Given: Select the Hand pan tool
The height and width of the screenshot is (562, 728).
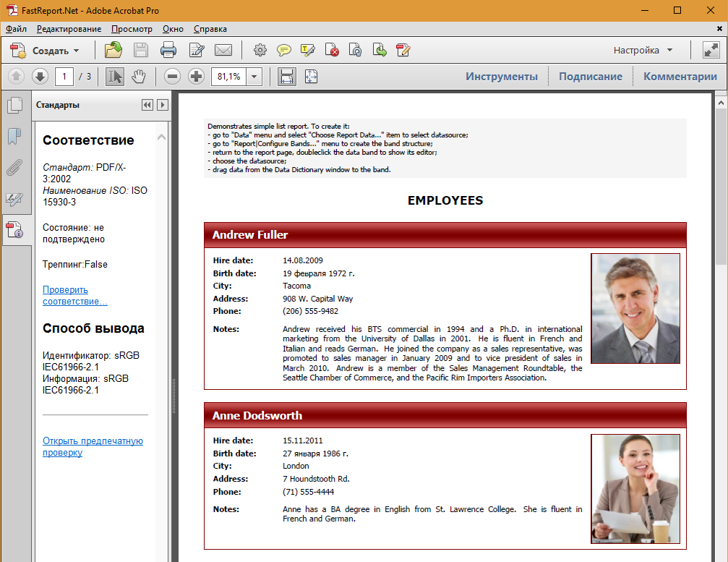Looking at the screenshot, I should [x=138, y=76].
